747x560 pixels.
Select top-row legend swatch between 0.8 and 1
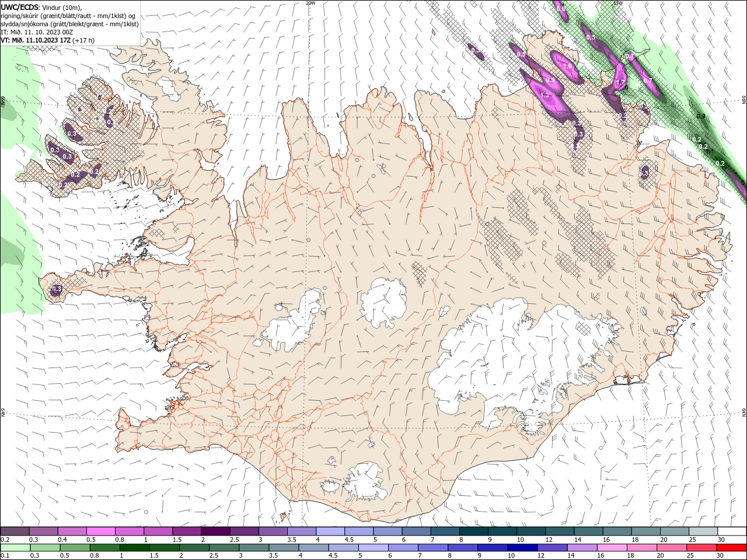pos(130,531)
